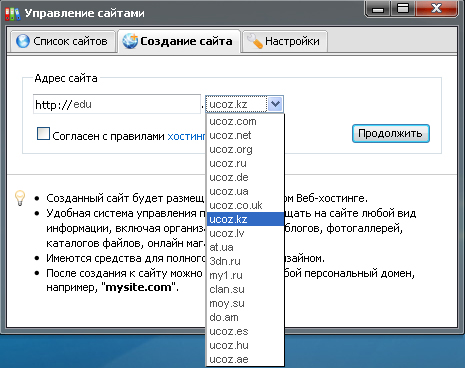Screen dimensions: 465x368
Task: Pick ucoz.ua in the dropdown list
Action: 245,191
